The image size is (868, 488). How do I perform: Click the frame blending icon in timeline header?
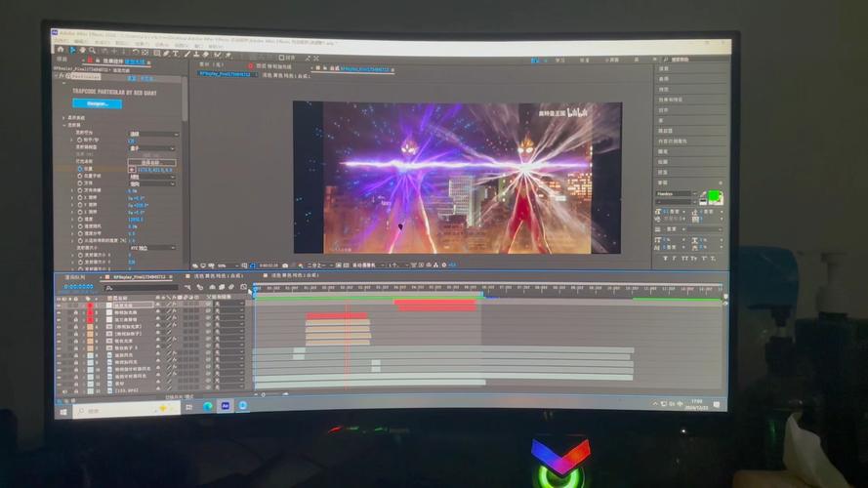pos(222,287)
